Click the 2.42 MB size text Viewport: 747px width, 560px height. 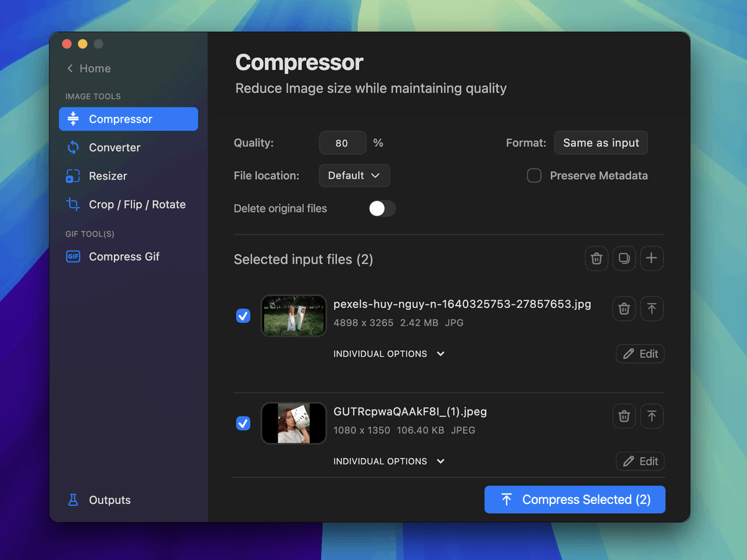[420, 323]
